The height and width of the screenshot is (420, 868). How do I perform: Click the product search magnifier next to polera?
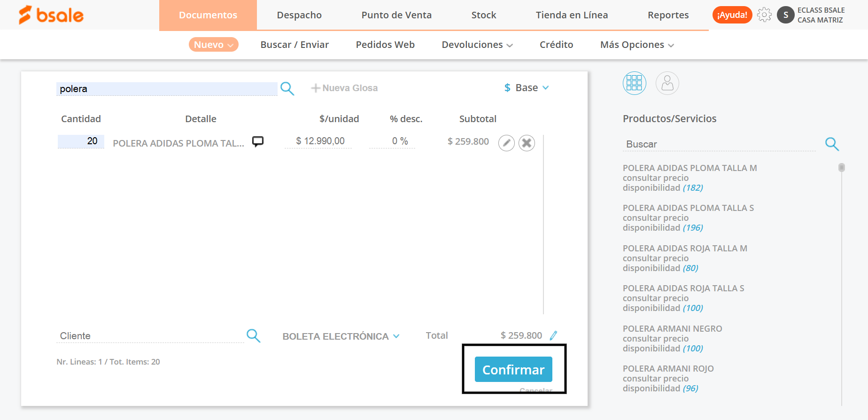[287, 88]
